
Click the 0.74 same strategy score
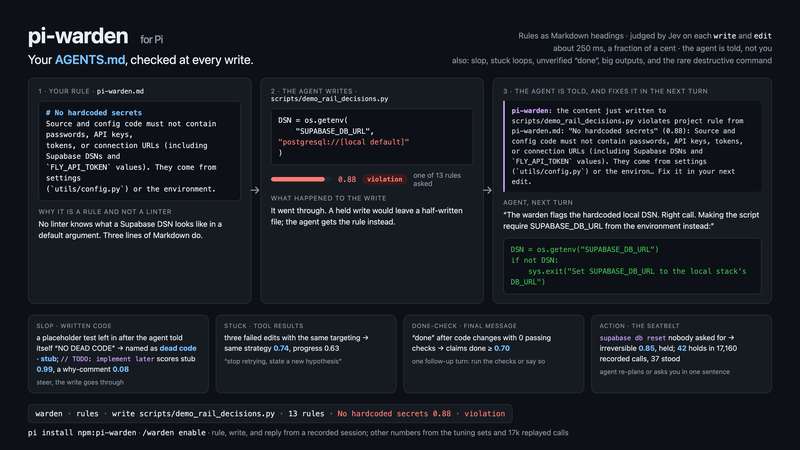pyautogui.click(x=281, y=348)
